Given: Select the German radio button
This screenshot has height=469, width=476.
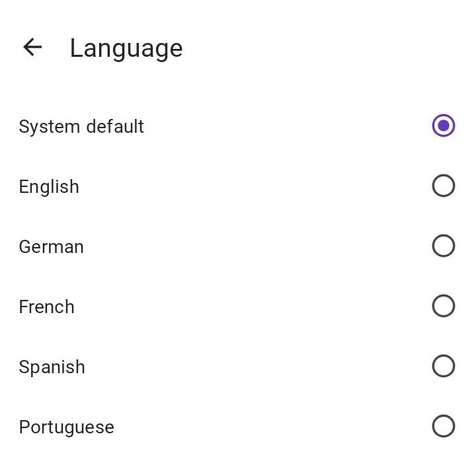Looking at the screenshot, I should [x=443, y=246].
